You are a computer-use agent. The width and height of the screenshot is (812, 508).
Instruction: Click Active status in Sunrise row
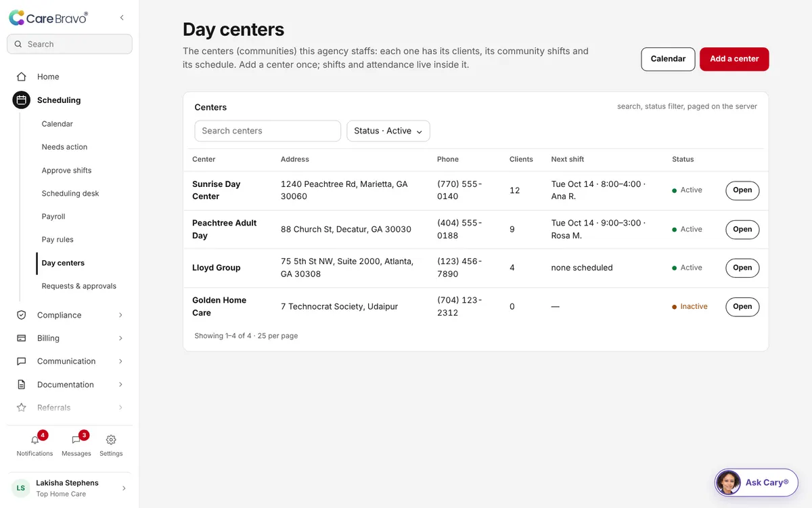pos(687,190)
